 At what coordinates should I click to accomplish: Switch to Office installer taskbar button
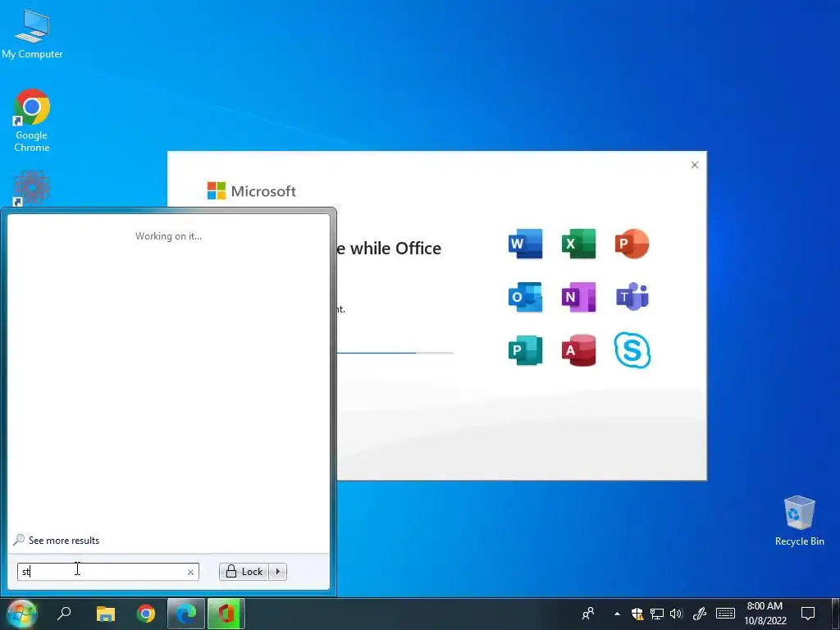[226, 614]
